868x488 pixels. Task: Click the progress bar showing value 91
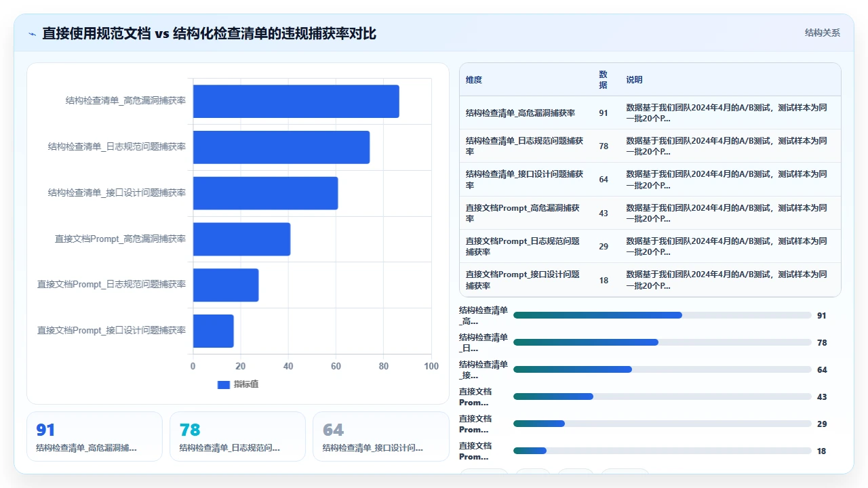click(663, 315)
